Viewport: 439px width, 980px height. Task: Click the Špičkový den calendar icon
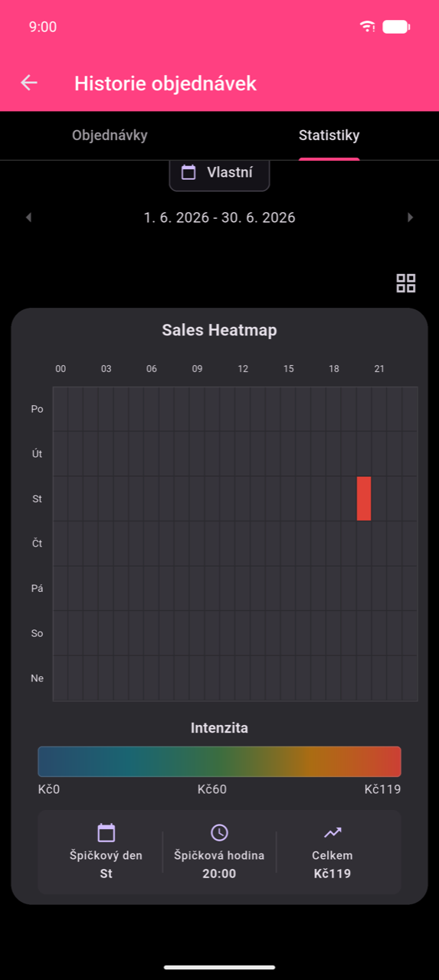click(x=106, y=832)
